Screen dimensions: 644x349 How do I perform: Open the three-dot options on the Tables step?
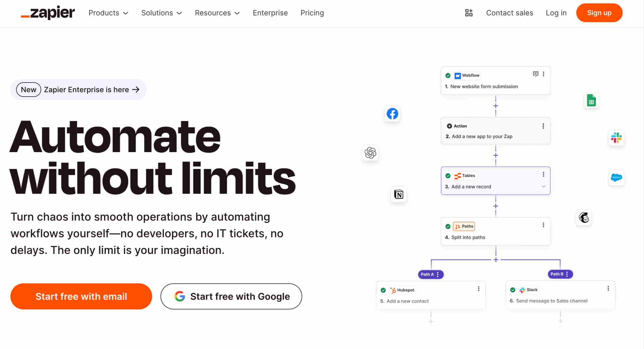tap(543, 174)
